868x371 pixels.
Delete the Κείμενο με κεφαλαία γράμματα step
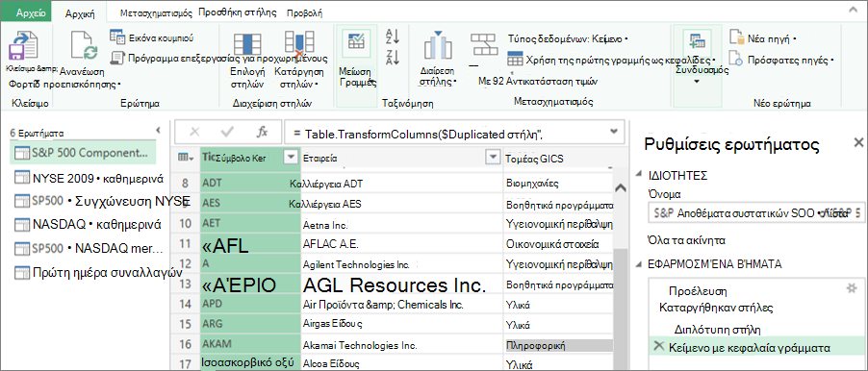pyautogui.click(x=658, y=346)
